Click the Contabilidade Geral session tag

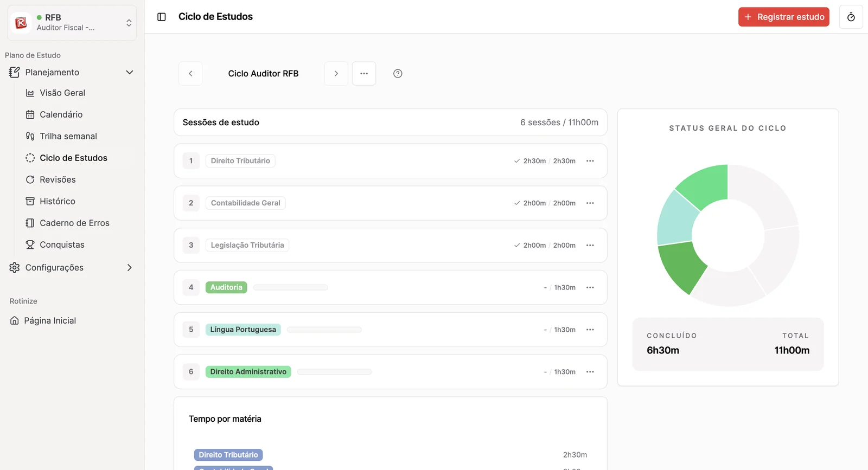point(245,203)
